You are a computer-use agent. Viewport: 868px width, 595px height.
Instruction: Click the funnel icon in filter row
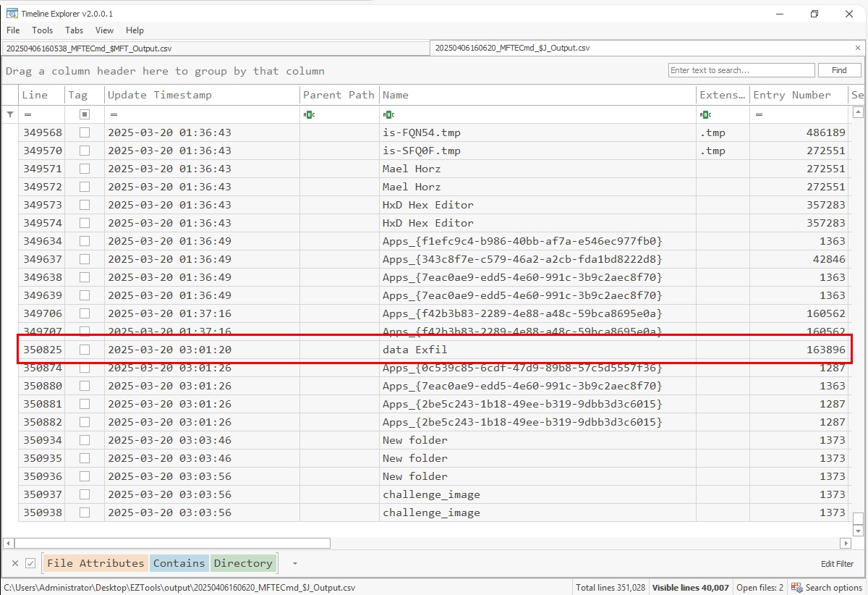click(x=10, y=114)
